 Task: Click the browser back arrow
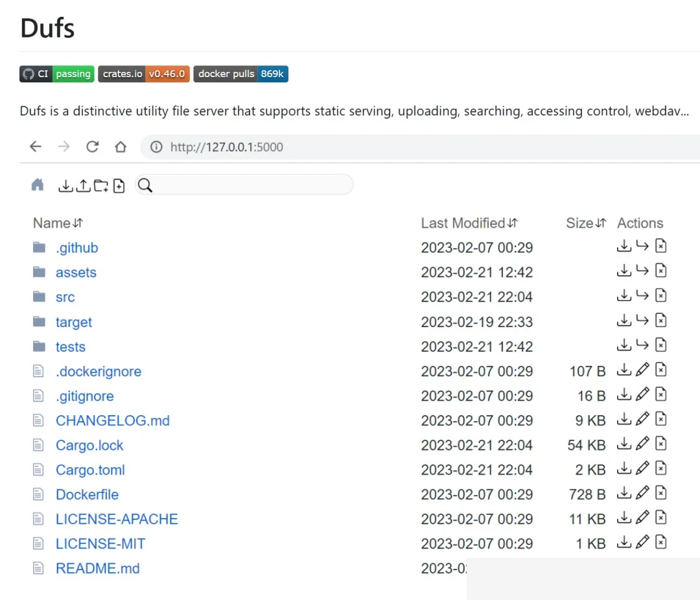pyautogui.click(x=36, y=147)
